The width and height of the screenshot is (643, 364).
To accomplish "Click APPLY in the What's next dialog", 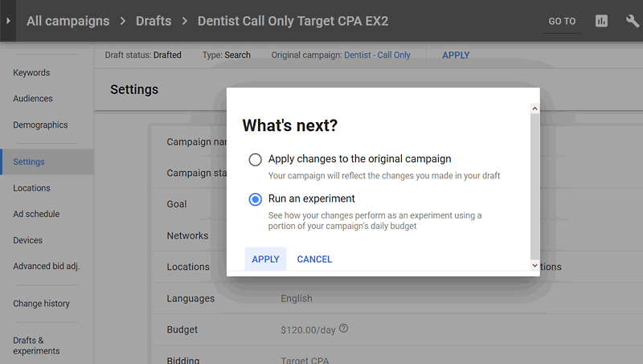I will (x=265, y=259).
